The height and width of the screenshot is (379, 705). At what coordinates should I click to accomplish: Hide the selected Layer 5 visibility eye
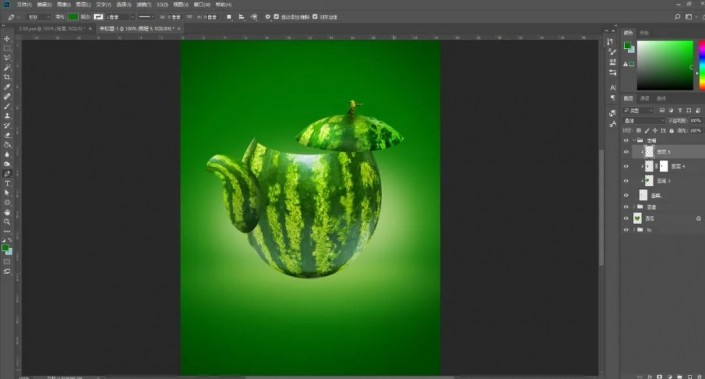626,152
